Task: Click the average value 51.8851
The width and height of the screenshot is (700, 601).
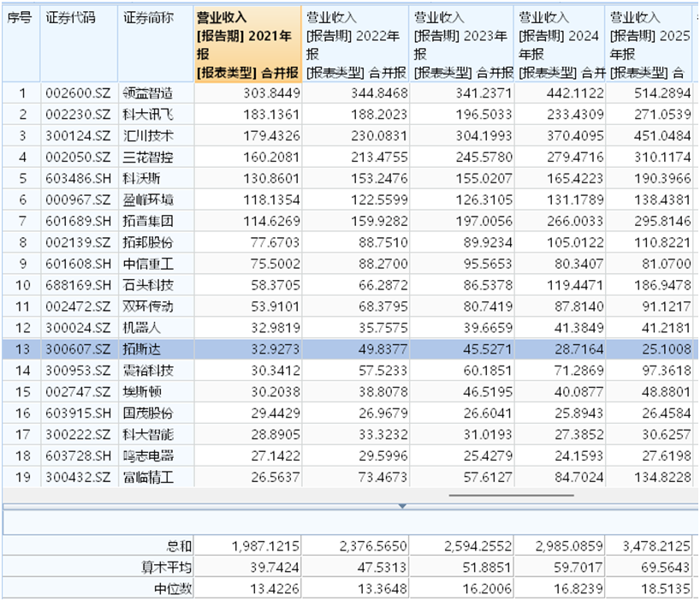Action: tap(487, 568)
